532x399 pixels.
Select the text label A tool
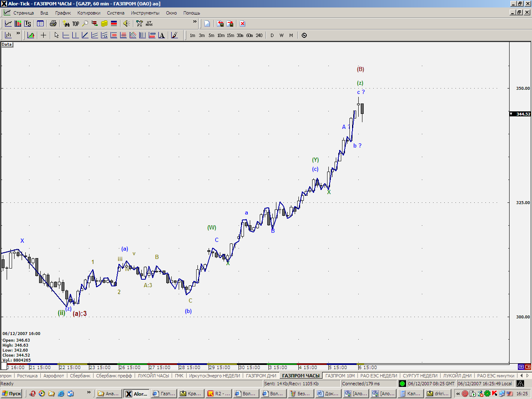[x=162, y=35]
